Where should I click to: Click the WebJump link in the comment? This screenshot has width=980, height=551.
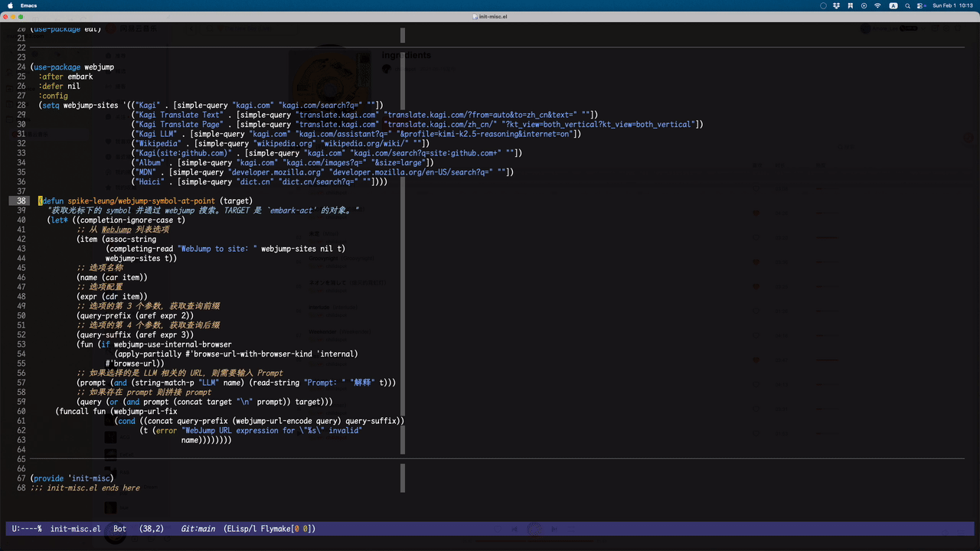coord(117,230)
